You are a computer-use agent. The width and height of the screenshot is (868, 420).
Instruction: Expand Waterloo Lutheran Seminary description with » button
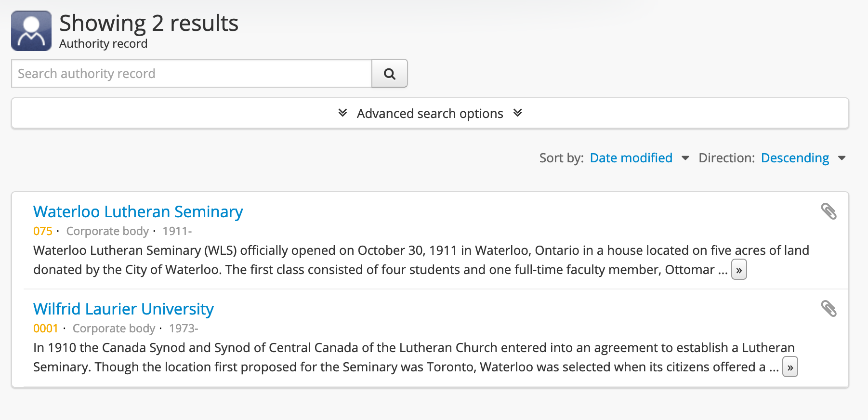(x=738, y=270)
